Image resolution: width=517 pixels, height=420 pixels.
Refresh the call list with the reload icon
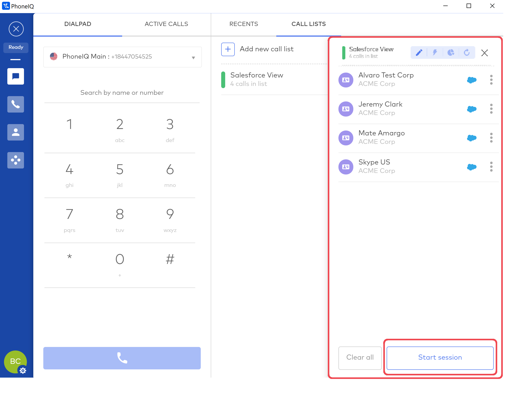(x=466, y=52)
